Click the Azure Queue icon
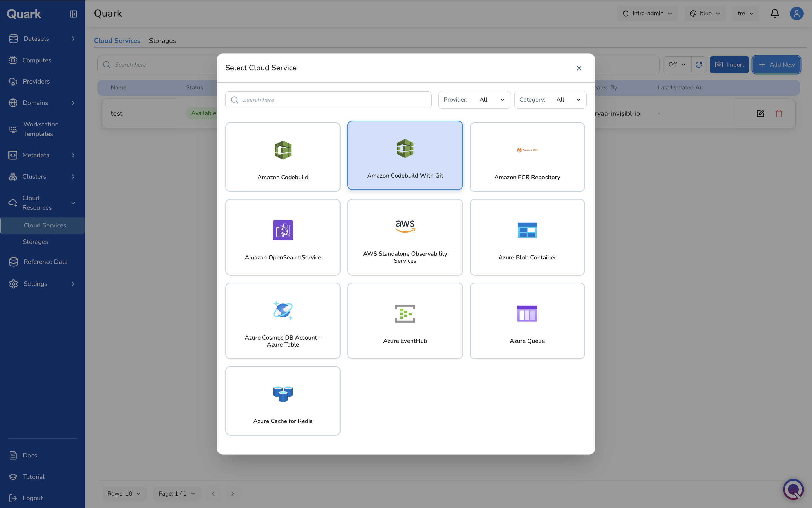The width and height of the screenshot is (812, 508). [x=527, y=314]
